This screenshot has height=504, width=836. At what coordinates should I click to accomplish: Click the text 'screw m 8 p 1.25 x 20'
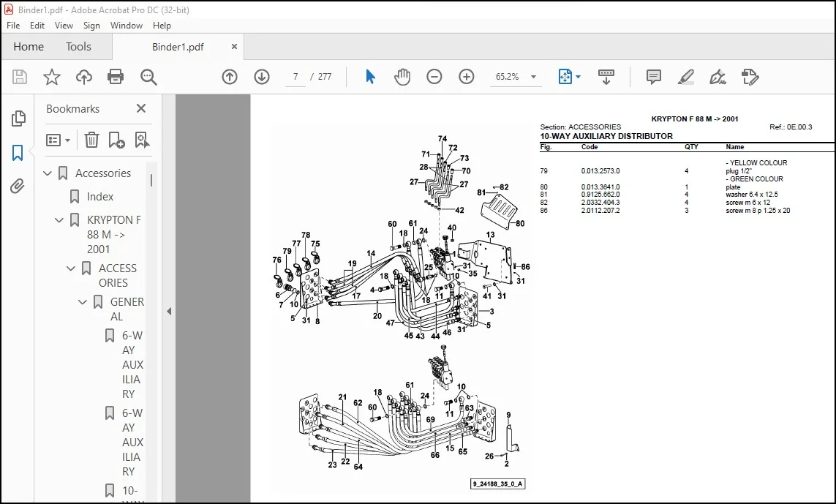coord(758,211)
